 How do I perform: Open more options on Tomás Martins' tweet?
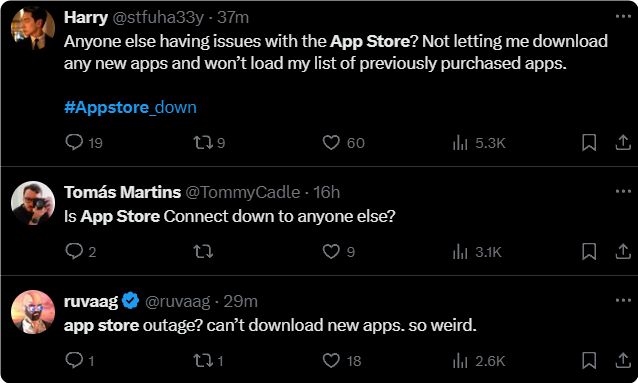click(x=623, y=191)
